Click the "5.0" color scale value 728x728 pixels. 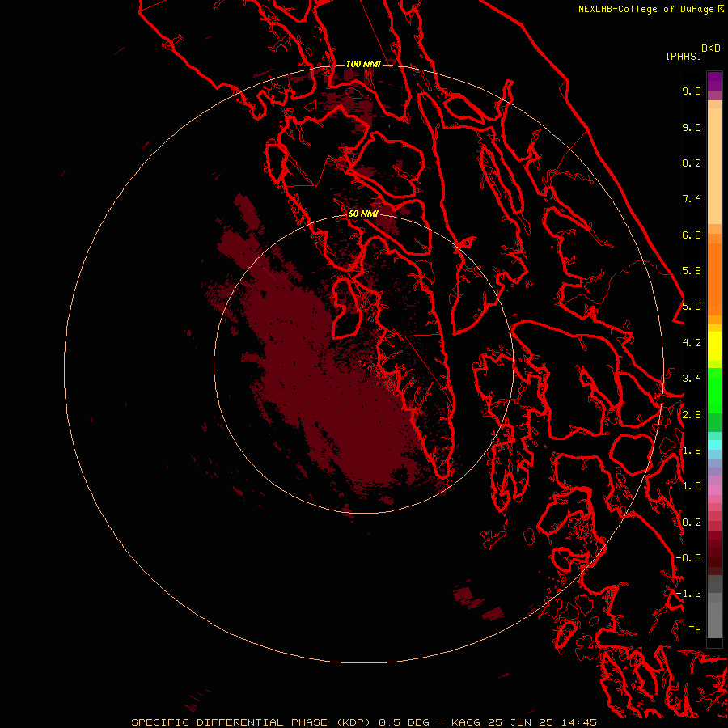(x=692, y=307)
